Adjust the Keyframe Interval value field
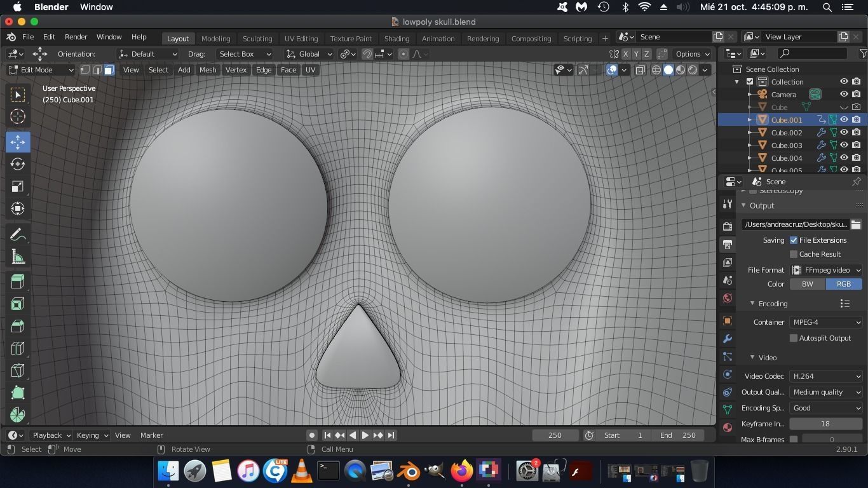This screenshot has width=868, height=488. [x=825, y=424]
